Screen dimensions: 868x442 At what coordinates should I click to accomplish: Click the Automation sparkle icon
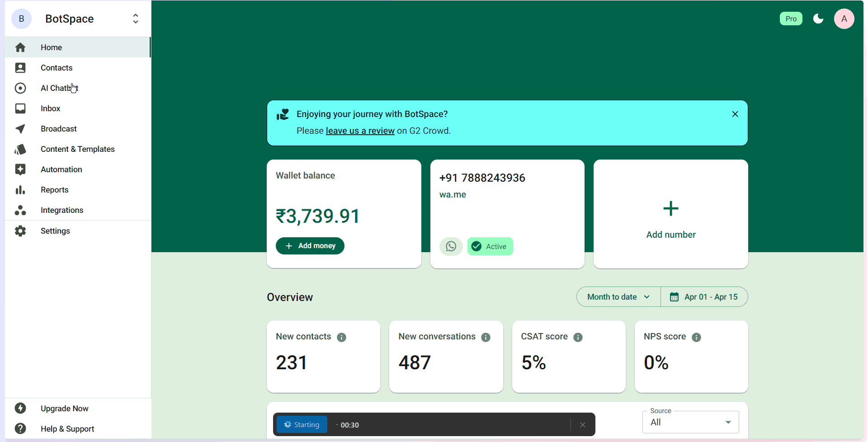click(20, 169)
